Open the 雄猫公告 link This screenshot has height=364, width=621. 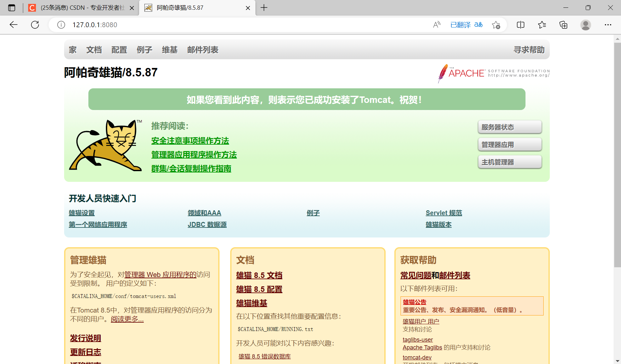tap(414, 302)
